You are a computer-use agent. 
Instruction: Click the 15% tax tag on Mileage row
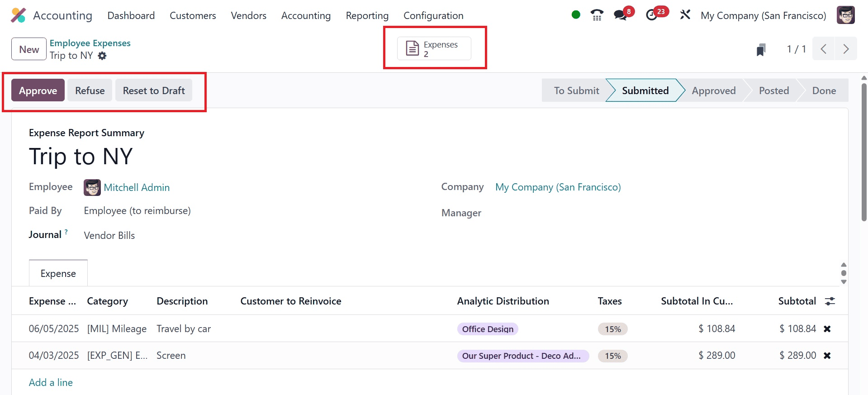[x=612, y=329]
